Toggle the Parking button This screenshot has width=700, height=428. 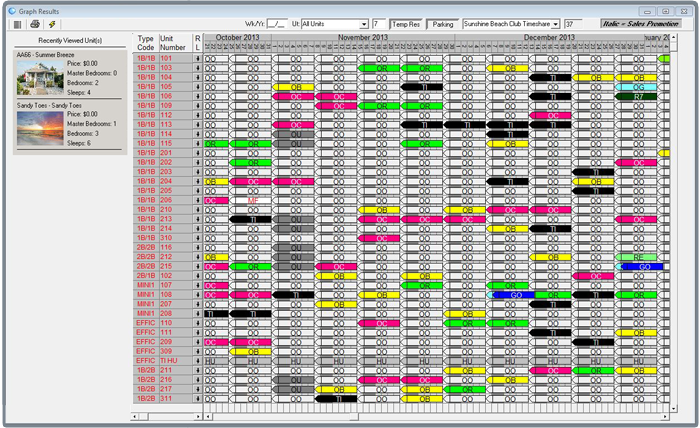(x=441, y=23)
